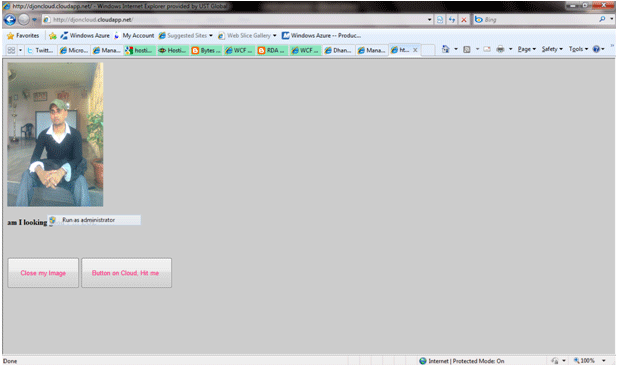Switch to the Micro... tab
The image size is (619, 365).
coord(73,50)
